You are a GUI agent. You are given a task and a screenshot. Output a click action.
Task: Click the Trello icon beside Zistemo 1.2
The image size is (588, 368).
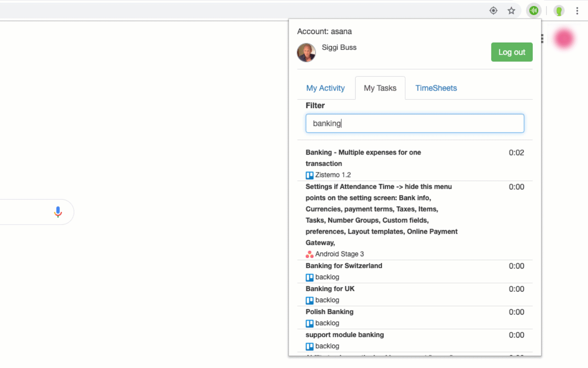click(x=309, y=175)
